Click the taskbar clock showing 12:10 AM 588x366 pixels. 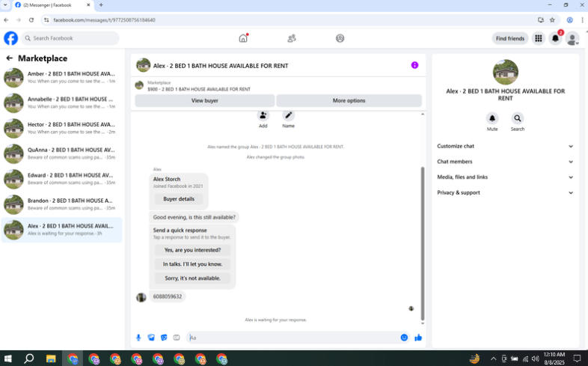pyautogui.click(x=554, y=359)
